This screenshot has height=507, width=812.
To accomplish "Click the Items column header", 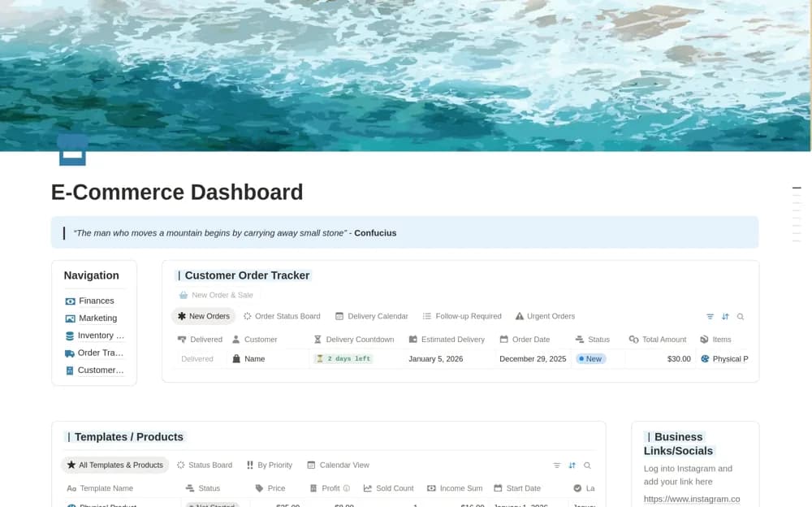I will click(715, 339).
